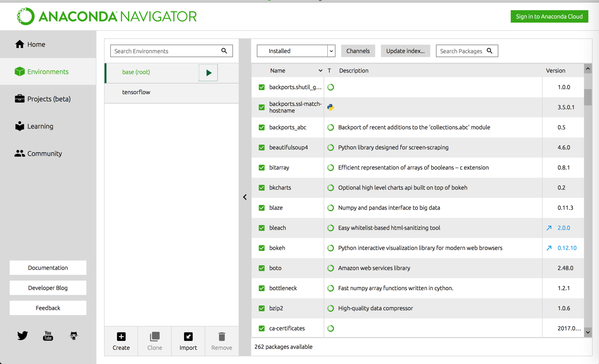599x364 pixels.
Task: Click the Search Environments magnifier icon
Action: (x=224, y=51)
